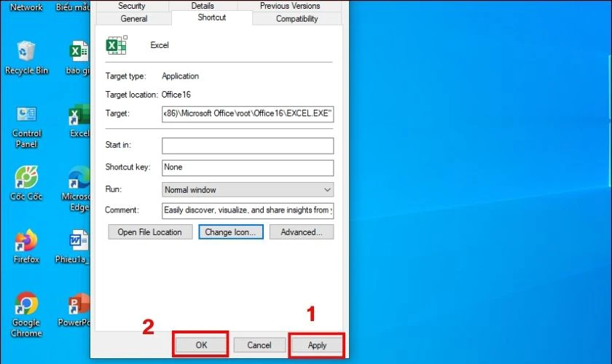Image resolution: width=612 pixels, height=364 pixels.
Task: Open the Run dropdown showing Normal window
Action: 248,189
